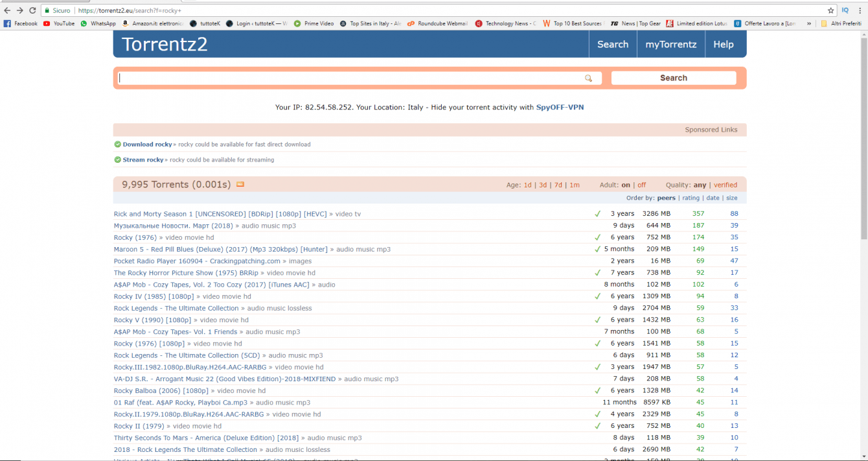Open Rocky IV (1985) [1080p] torrent
Screen dimensions: 868x461
154,296
